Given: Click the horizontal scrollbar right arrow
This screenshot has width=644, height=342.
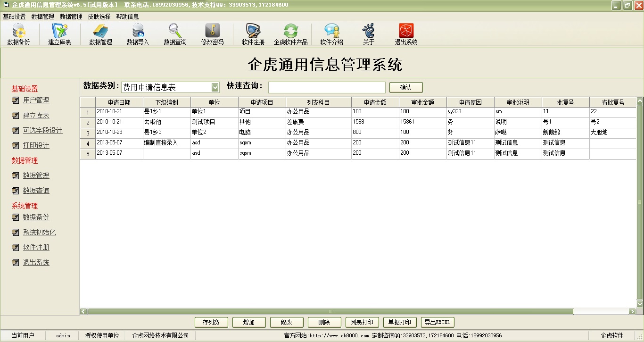Looking at the screenshot, I should (633, 311).
